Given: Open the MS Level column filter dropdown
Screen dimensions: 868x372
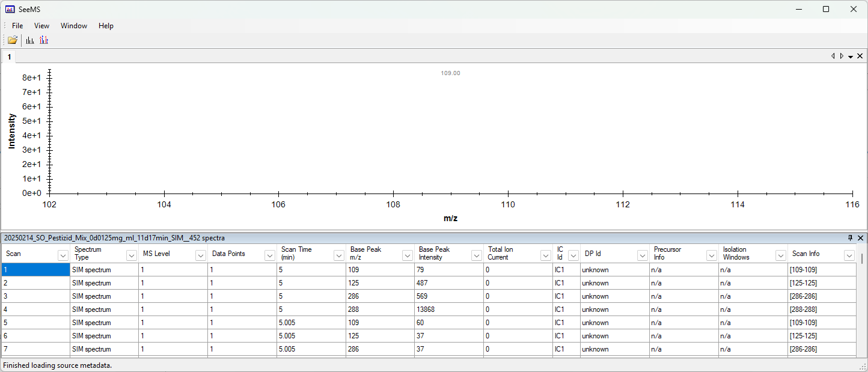Looking at the screenshot, I should [200, 255].
